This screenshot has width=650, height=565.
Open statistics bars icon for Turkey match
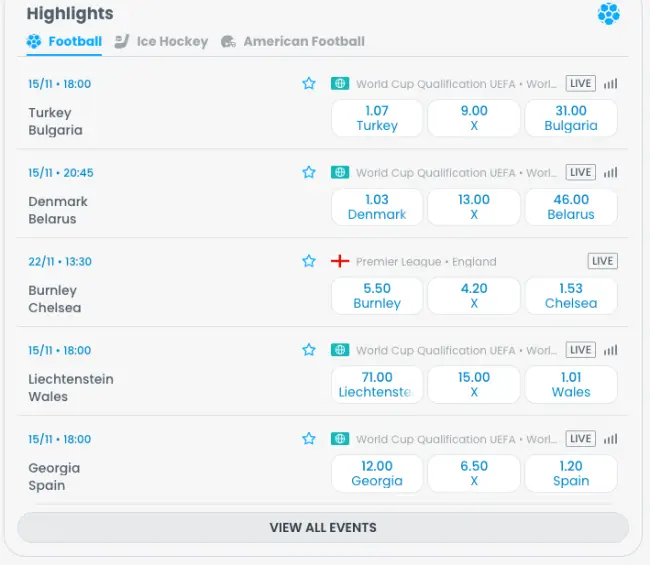tap(610, 84)
